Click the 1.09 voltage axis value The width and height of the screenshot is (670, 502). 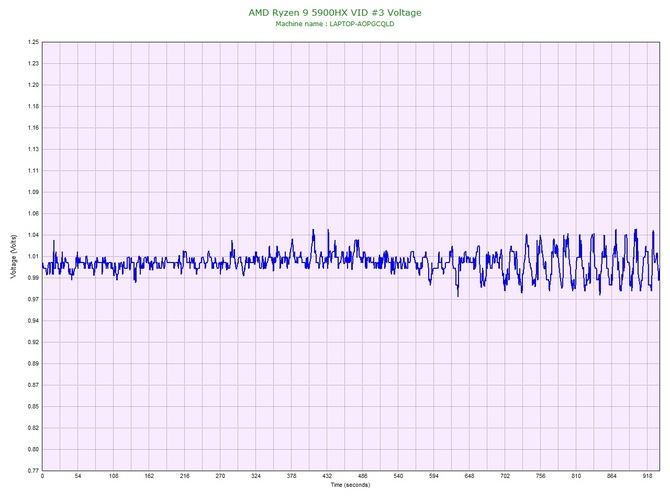(x=33, y=192)
